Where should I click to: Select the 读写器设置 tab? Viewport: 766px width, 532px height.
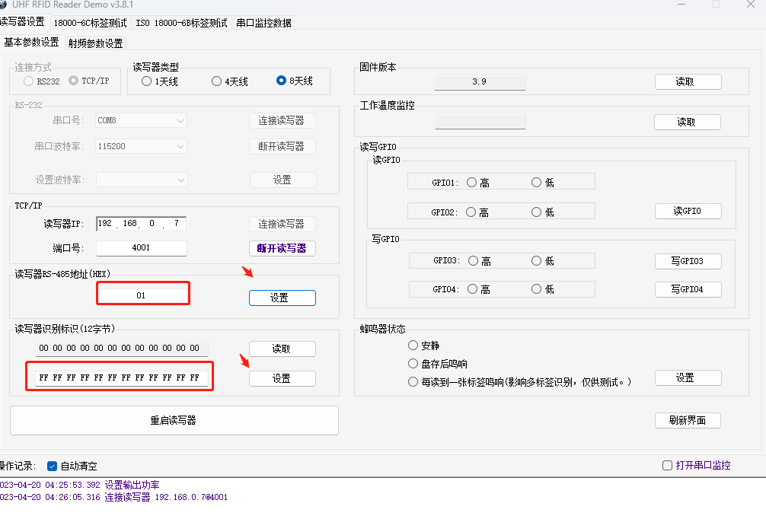pos(23,22)
